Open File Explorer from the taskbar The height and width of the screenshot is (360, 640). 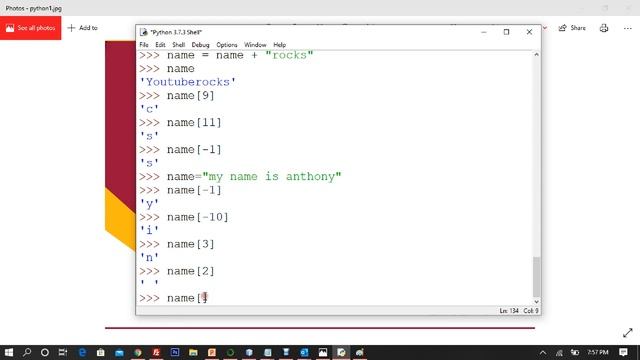point(193,352)
